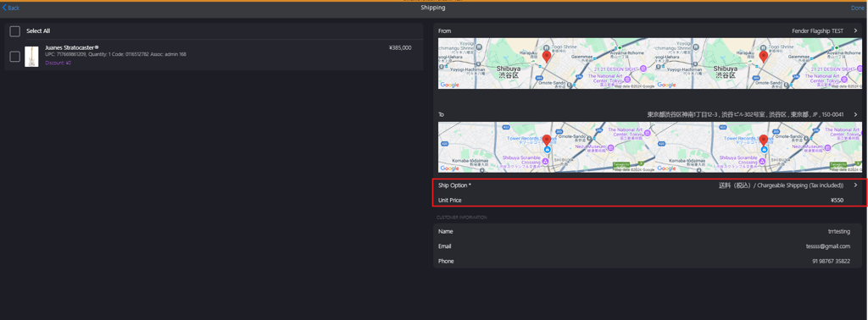Click the phone number 91 98767 35822
The width and height of the screenshot is (868, 320).
[x=831, y=261]
